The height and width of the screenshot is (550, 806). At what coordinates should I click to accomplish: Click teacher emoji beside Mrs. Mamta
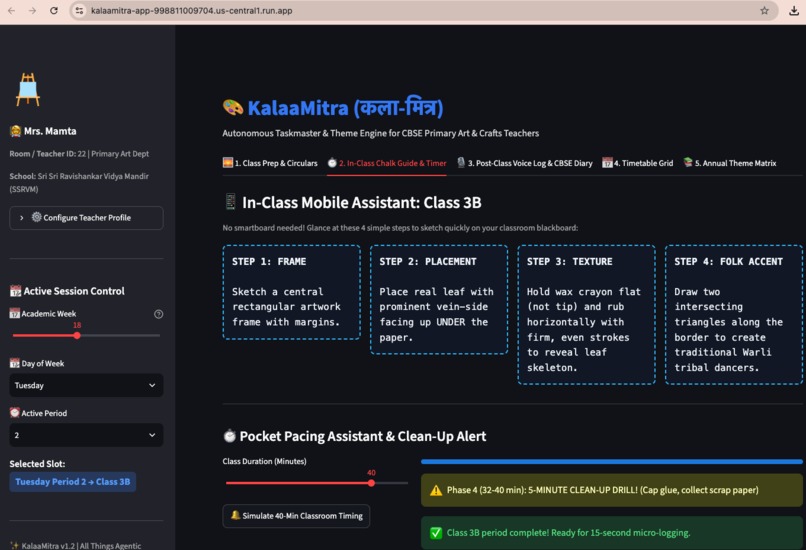pos(15,131)
